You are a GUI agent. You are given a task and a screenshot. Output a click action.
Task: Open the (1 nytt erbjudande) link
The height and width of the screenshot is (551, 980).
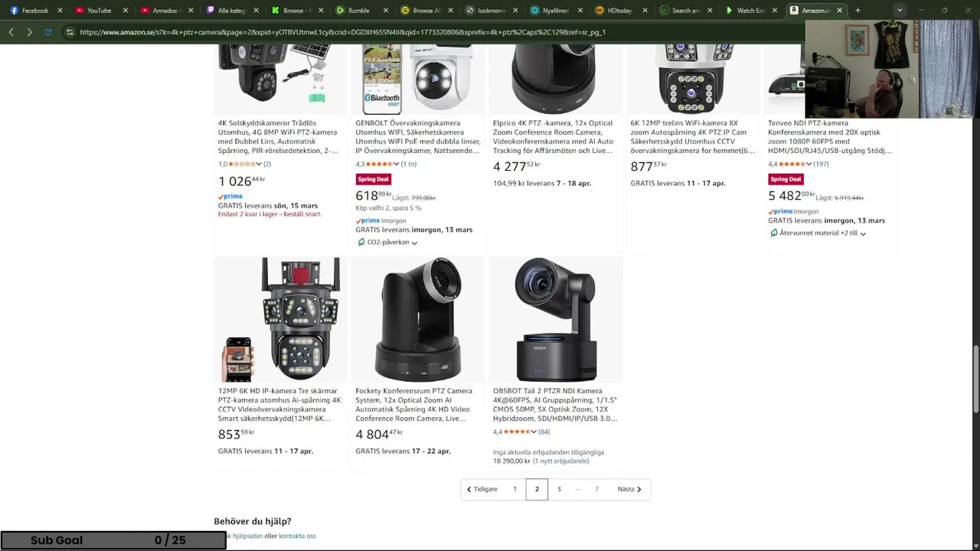[x=561, y=461]
